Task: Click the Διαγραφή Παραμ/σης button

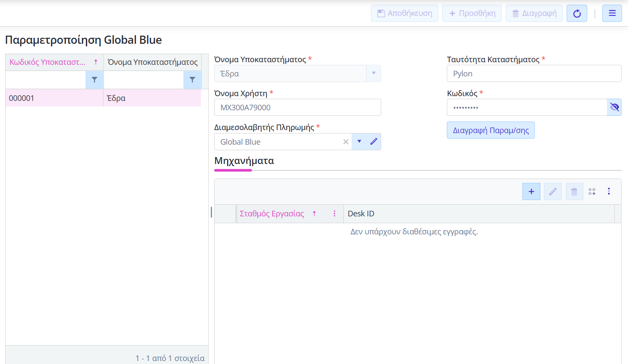Action: [x=491, y=130]
